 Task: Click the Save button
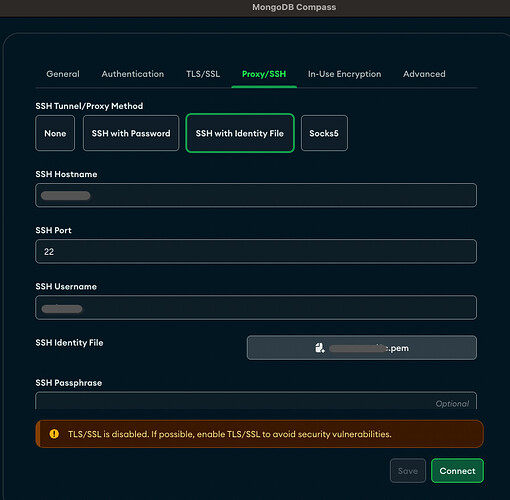(408, 471)
